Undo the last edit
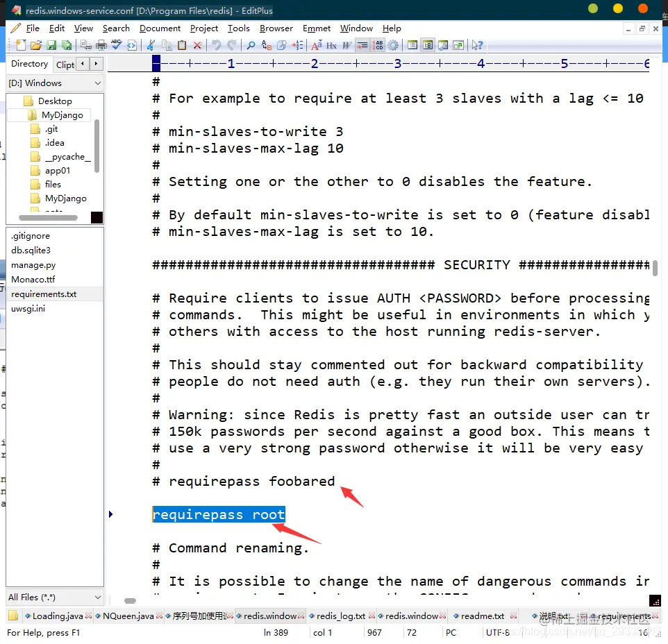The image size is (668, 644). pyautogui.click(x=217, y=45)
